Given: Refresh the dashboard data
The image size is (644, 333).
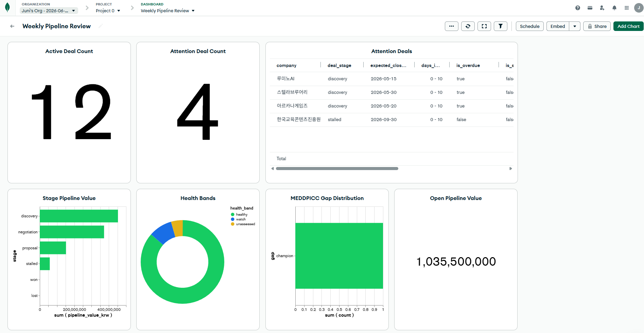Looking at the screenshot, I should click(x=468, y=26).
